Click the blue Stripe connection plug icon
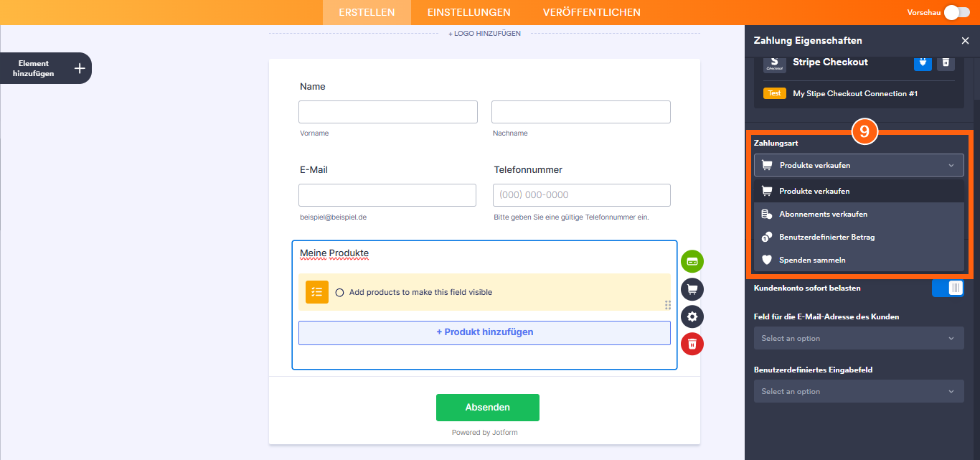This screenshot has width=980, height=460. (923, 62)
